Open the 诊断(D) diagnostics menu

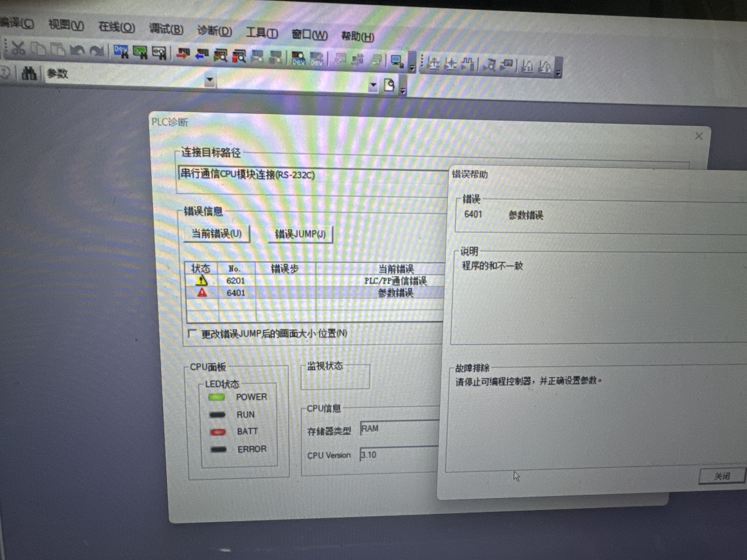214,31
